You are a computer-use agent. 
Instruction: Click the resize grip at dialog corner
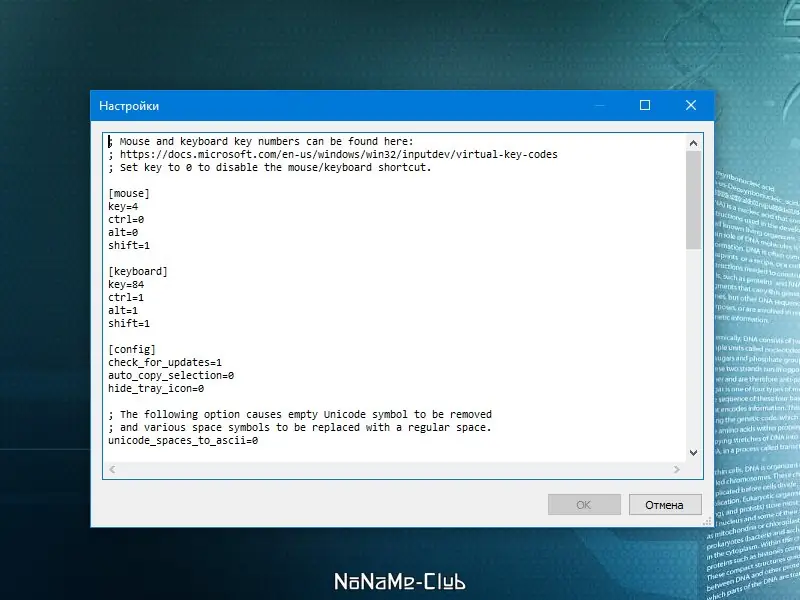(x=707, y=521)
